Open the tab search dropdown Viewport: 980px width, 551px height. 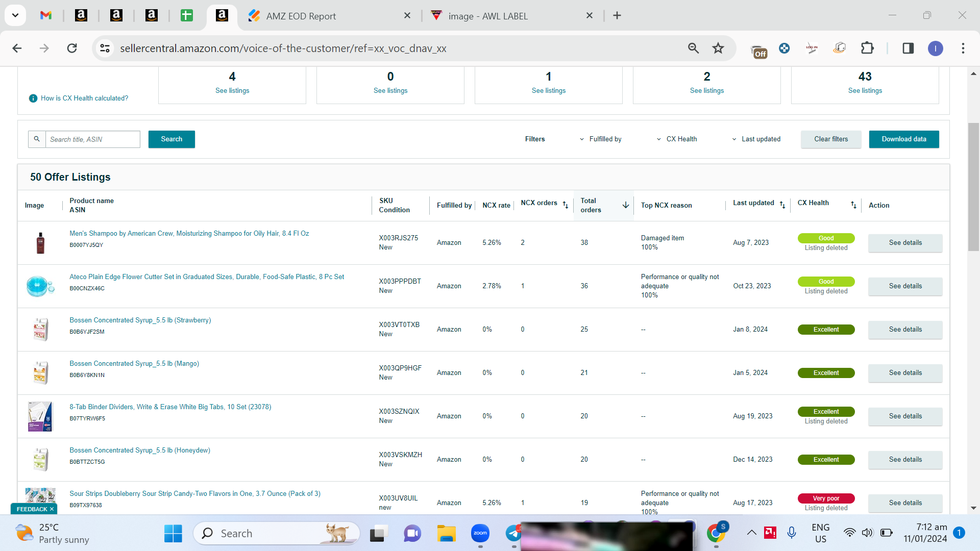click(15, 15)
